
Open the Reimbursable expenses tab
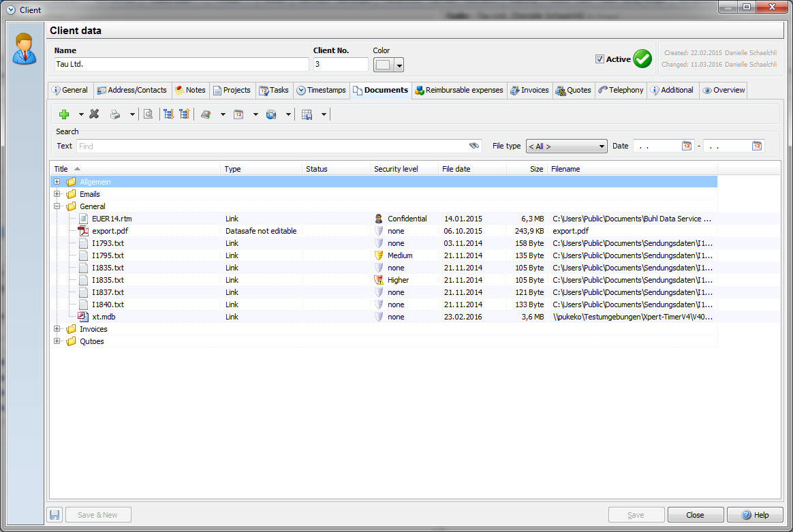pyautogui.click(x=459, y=90)
